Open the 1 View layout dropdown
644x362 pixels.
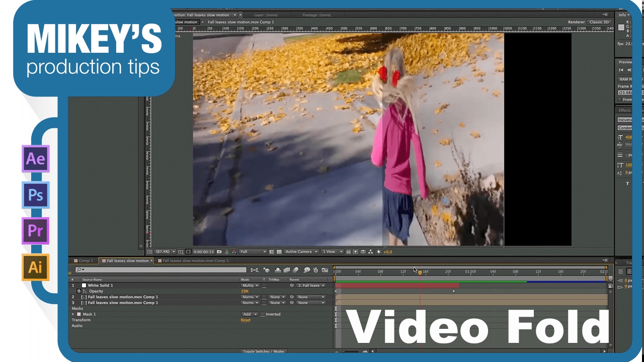click(x=332, y=251)
